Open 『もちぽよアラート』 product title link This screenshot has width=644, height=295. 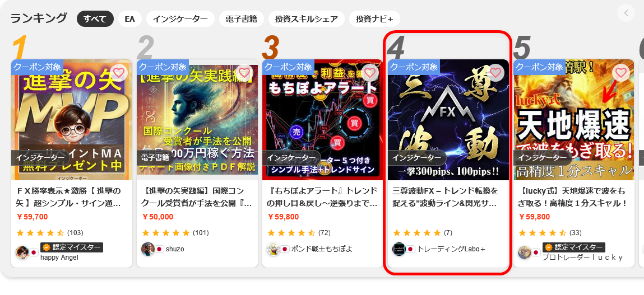322,197
